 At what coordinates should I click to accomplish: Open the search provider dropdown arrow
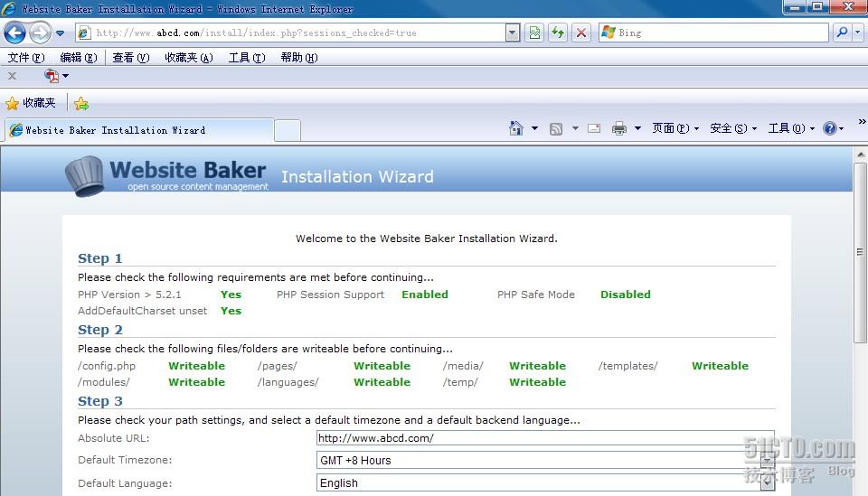coord(857,33)
